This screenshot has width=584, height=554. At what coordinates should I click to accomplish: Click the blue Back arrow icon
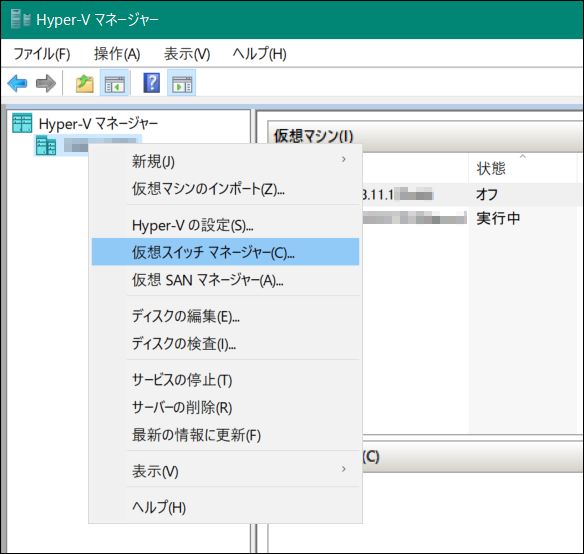pos(17,83)
